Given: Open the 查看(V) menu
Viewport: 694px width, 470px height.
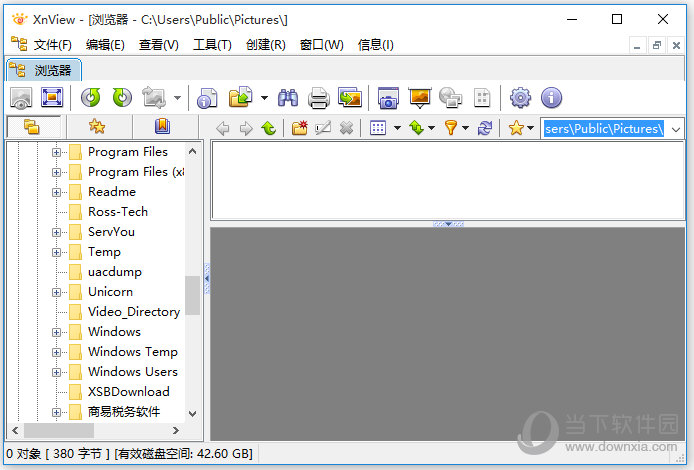Looking at the screenshot, I should point(158,45).
